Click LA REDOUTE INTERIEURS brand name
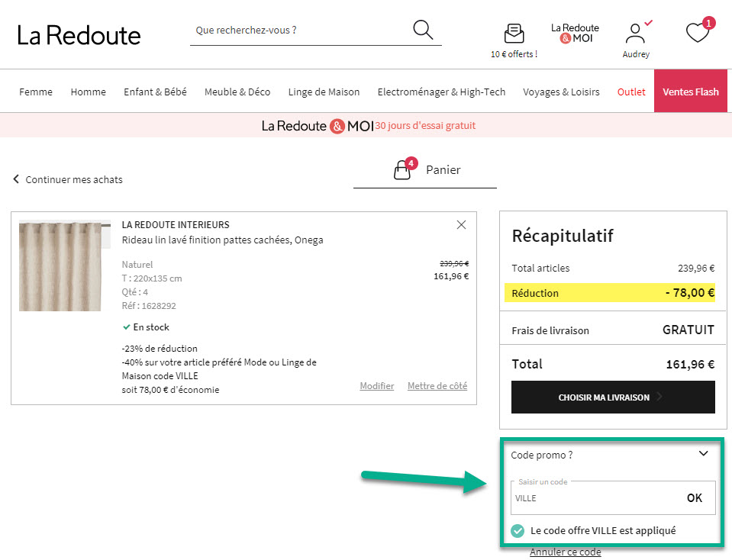The width and height of the screenshot is (732, 560). (x=176, y=225)
